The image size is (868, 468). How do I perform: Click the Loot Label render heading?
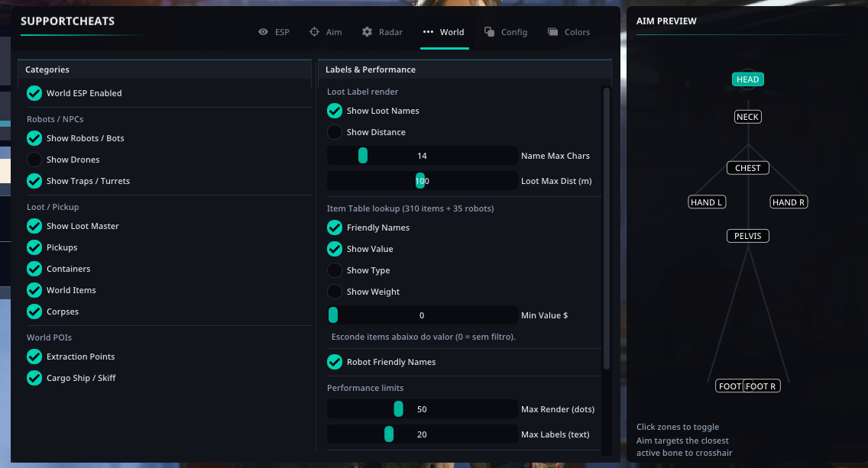[x=363, y=92]
